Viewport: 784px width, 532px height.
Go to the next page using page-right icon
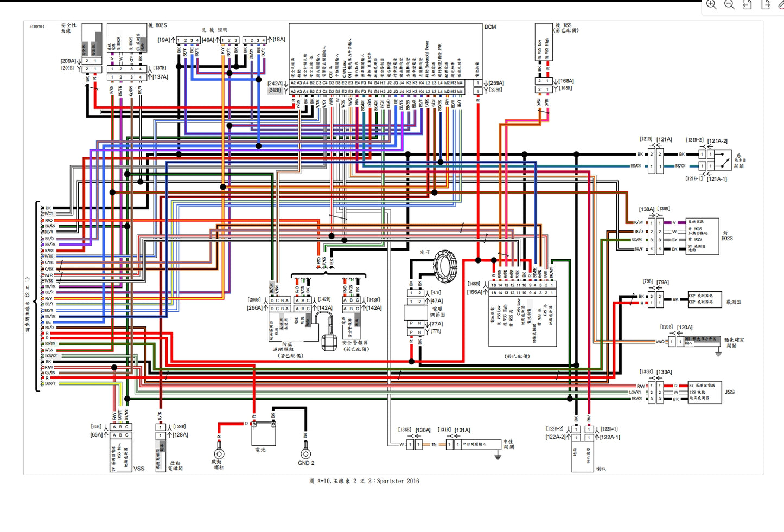[766, 5]
